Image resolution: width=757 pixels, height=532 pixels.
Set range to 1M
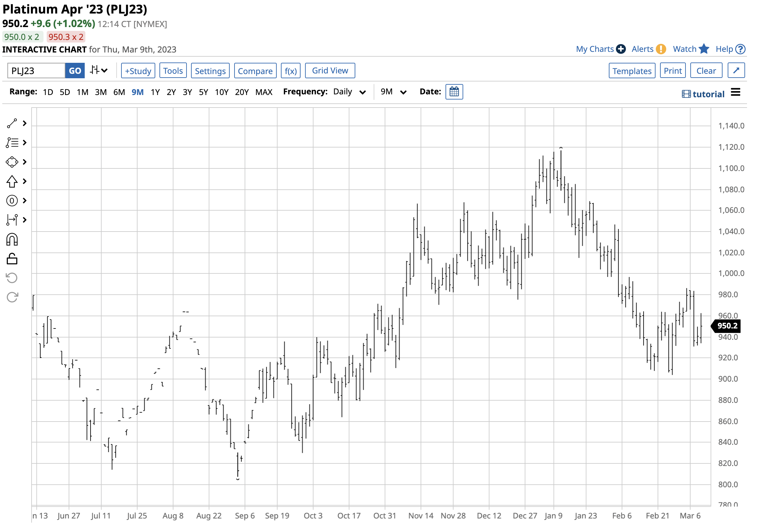(82, 92)
